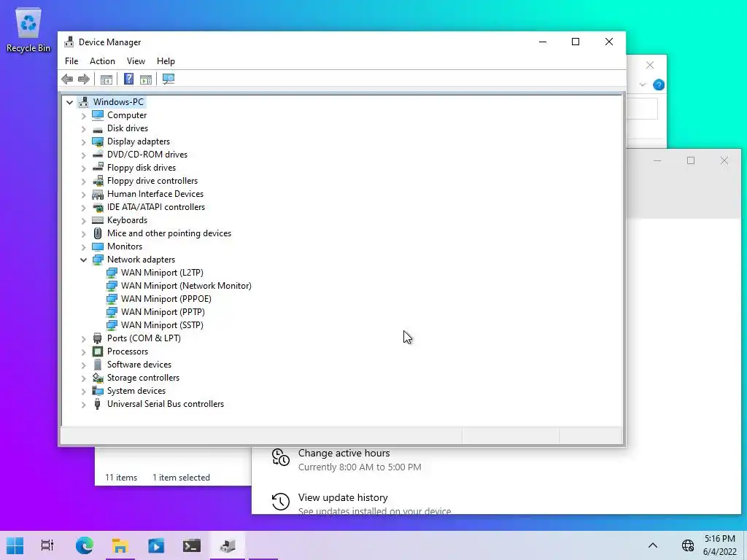Select the Software devices label
Screen dimensions: 747x560
(139, 365)
